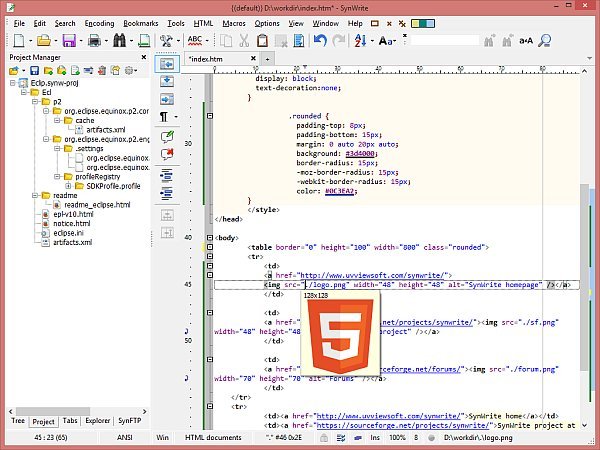This screenshot has width=600, height=450.
Task: Switch to the Explorer bottom tab
Action: click(x=98, y=421)
